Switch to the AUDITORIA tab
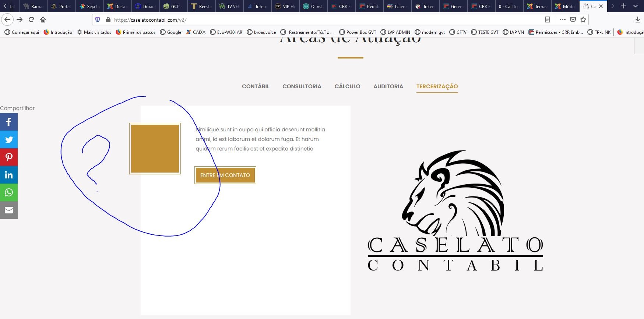Image resolution: width=644 pixels, height=319 pixels. pyautogui.click(x=388, y=86)
